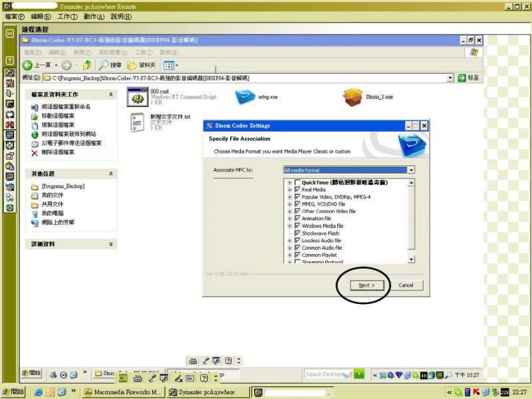Screen dimensions: 532x399
Task: Expand the Windows Media file node
Action: tap(290, 225)
